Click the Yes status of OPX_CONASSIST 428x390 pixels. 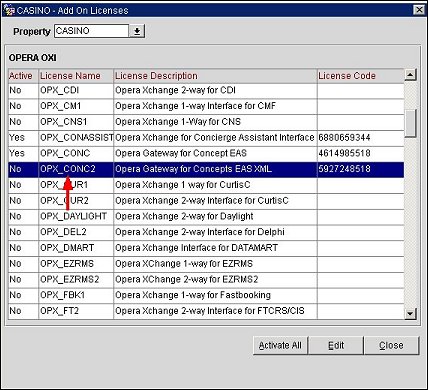click(x=17, y=137)
